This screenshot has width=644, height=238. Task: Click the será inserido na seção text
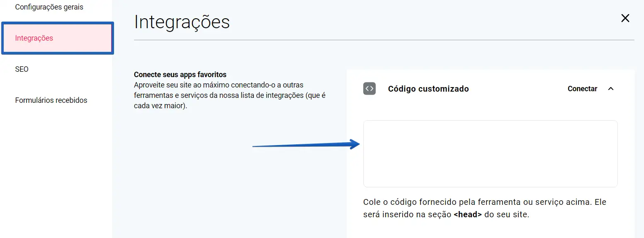click(x=407, y=215)
